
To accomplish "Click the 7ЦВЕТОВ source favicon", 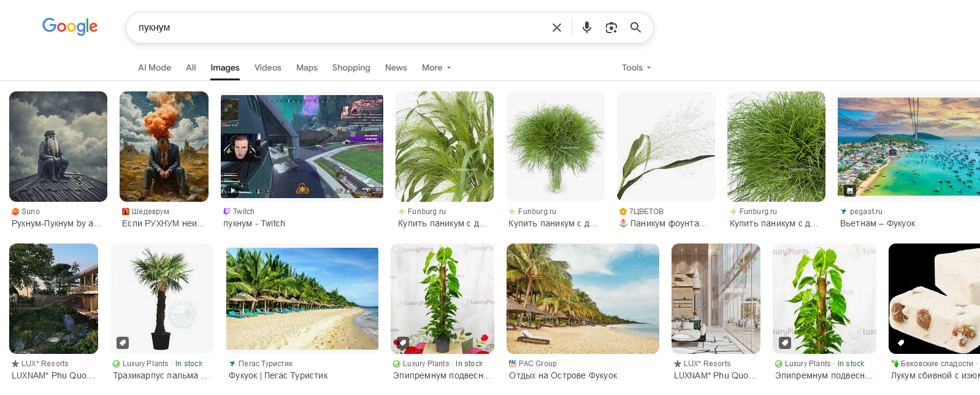I will [623, 212].
